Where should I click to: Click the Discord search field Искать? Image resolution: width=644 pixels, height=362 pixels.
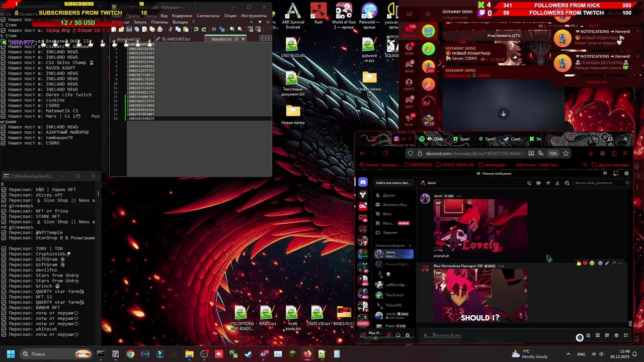tap(602, 183)
